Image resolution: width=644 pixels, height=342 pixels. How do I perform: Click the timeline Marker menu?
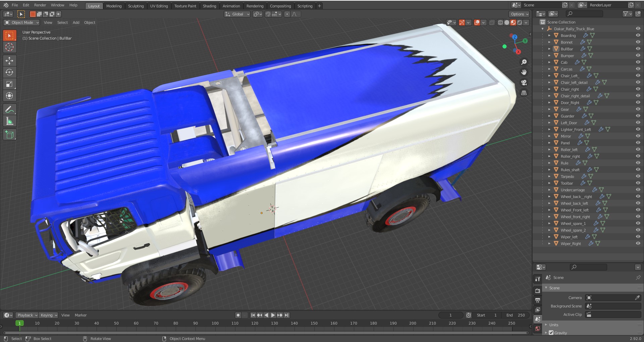point(80,315)
